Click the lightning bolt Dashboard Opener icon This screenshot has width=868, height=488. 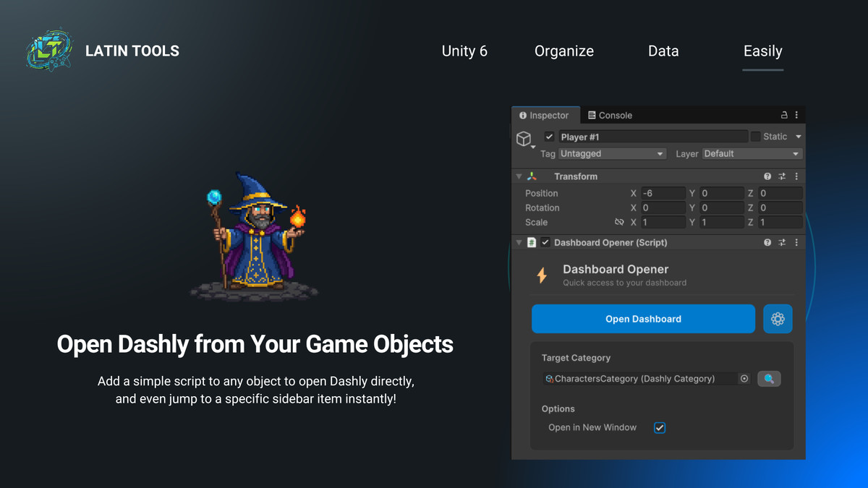(542, 275)
